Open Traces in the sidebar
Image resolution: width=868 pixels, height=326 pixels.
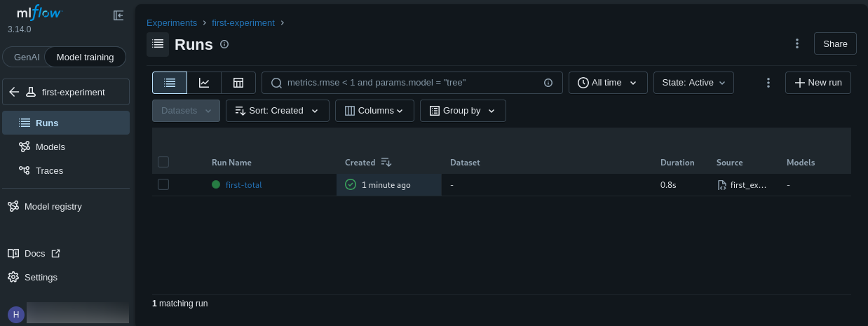[x=66, y=170]
